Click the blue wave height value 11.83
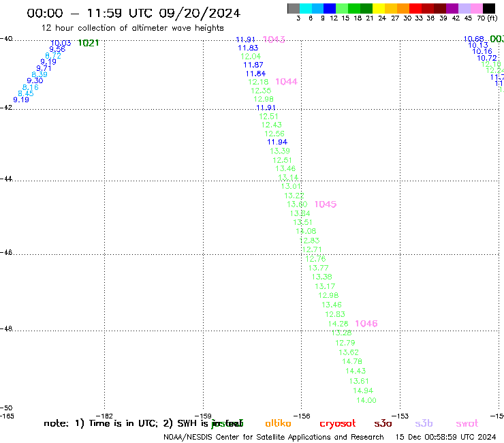This screenshot has height=443, width=504. pyautogui.click(x=248, y=48)
